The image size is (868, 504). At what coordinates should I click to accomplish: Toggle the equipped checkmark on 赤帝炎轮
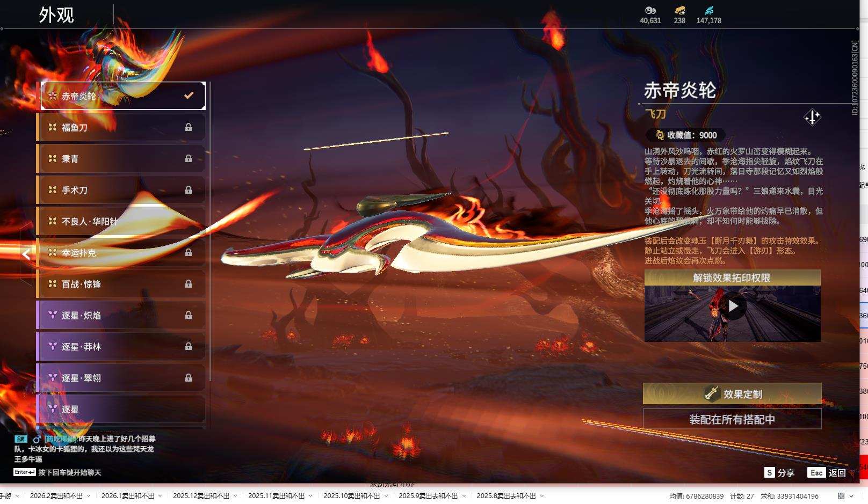189,96
